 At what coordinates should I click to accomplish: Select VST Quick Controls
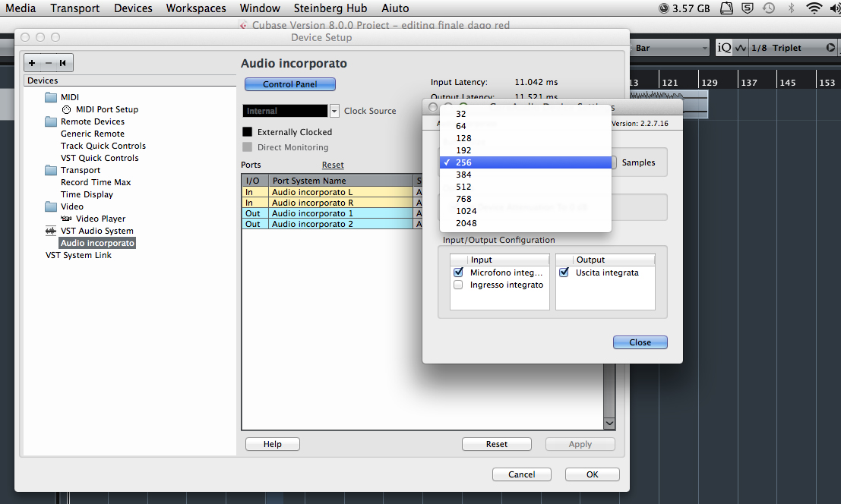100,158
